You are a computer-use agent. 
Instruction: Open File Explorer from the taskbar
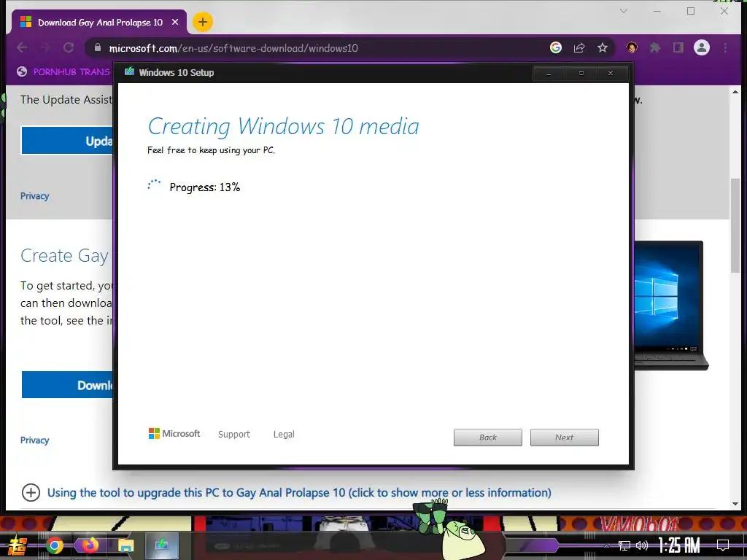(125, 545)
